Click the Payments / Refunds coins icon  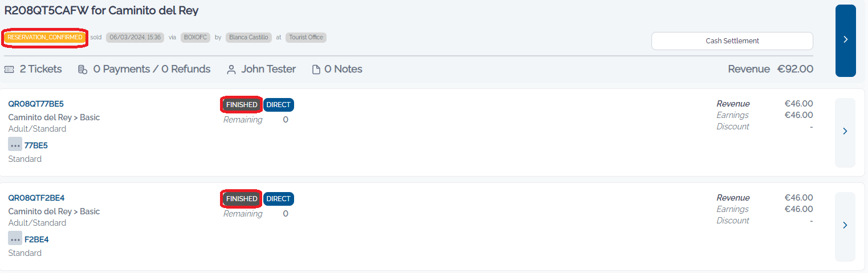[x=83, y=70]
